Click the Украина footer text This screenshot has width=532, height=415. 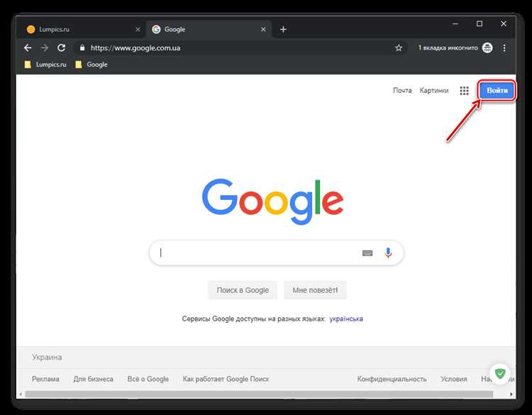pyautogui.click(x=47, y=358)
